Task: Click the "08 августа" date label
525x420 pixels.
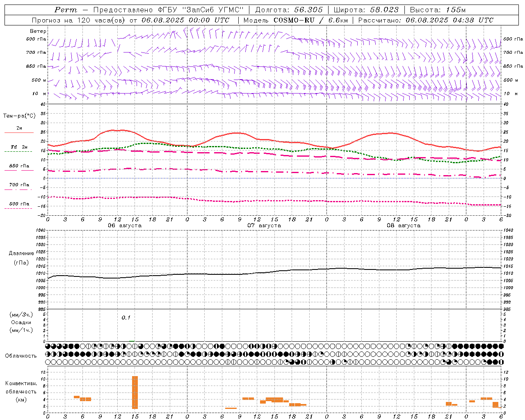Action: point(404,226)
